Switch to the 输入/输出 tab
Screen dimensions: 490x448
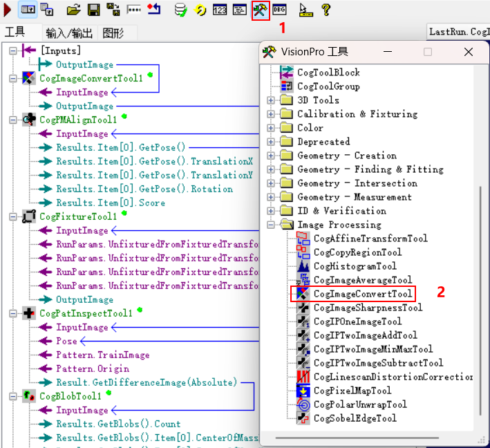click(x=69, y=32)
